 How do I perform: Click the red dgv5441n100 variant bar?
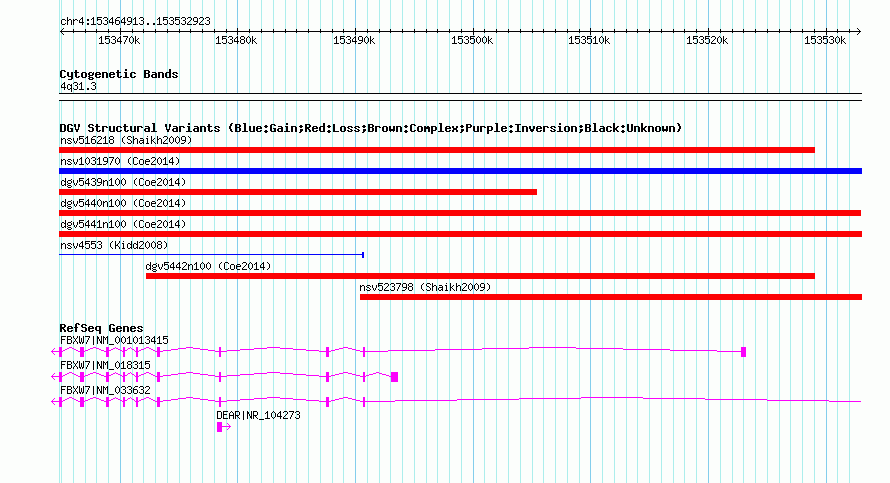[x=460, y=234]
